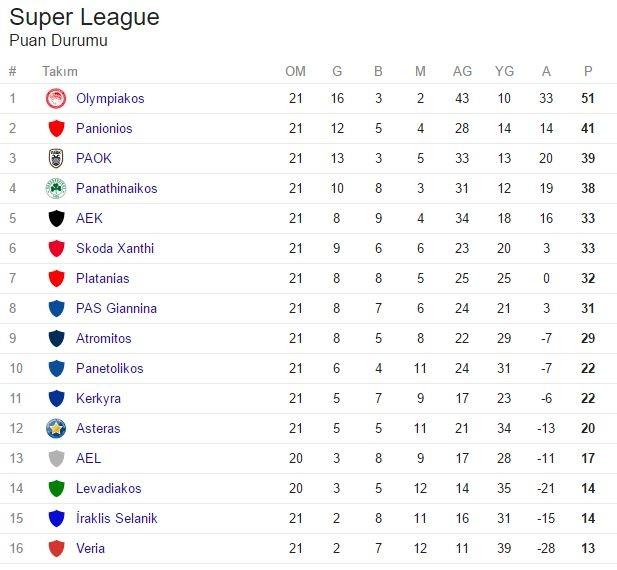Open the Atromitos team link
617x570 pixels.
104,338
